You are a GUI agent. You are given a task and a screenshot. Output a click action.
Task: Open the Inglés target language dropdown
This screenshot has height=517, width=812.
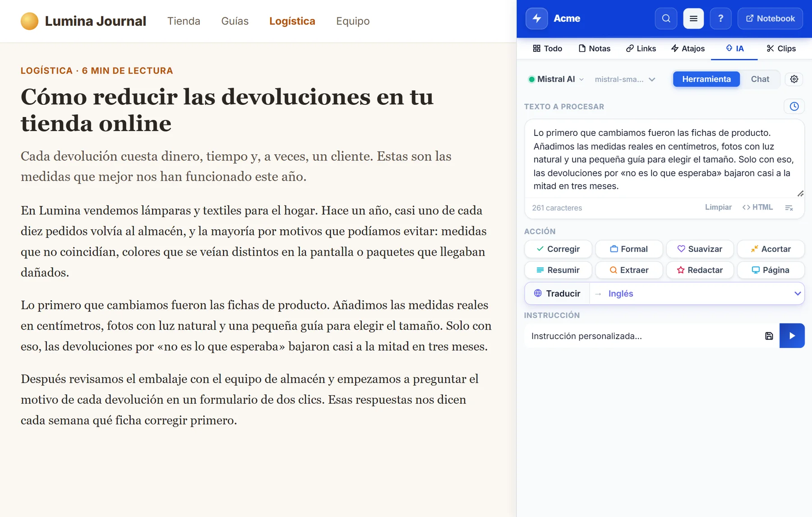(x=697, y=293)
